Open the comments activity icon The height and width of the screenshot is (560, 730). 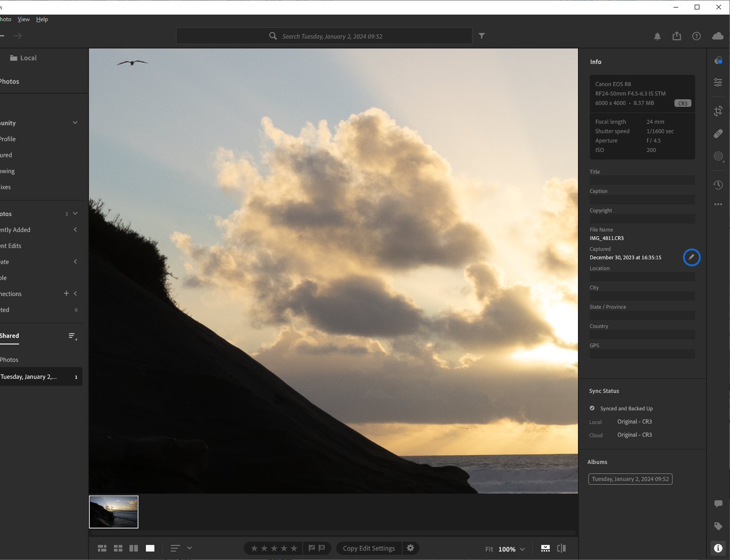[x=718, y=504]
